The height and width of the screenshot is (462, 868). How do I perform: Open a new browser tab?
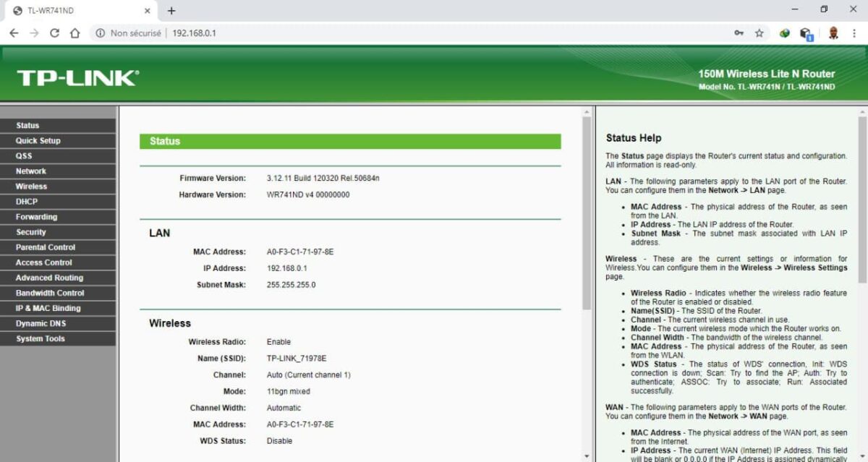[x=171, y=11]
